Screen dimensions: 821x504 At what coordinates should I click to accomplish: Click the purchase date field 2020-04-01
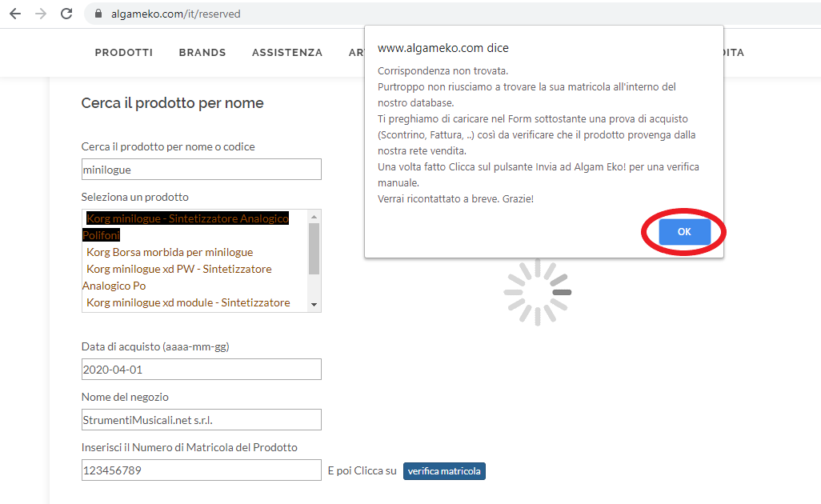click(202, 370)
